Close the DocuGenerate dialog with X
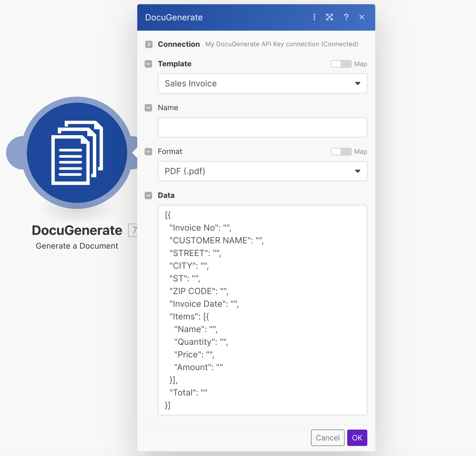Image resolution: width=476 pixels, height=456 pixels. click(x=362, y=17)
